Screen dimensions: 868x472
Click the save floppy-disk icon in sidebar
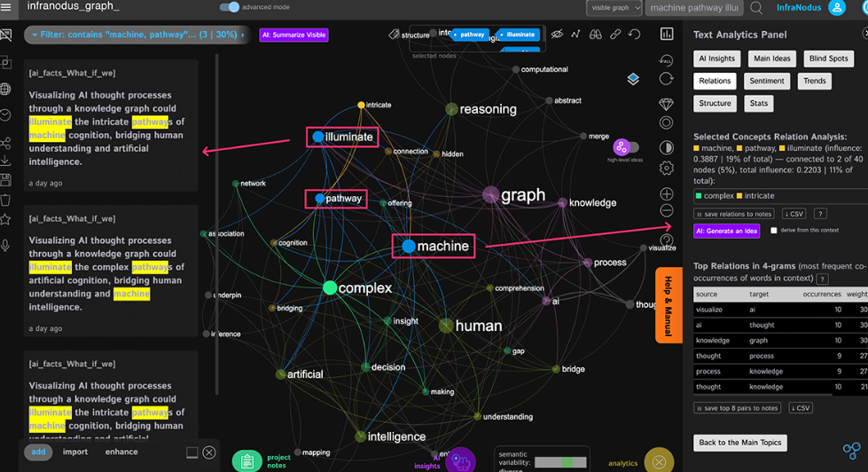pos(5,180)
